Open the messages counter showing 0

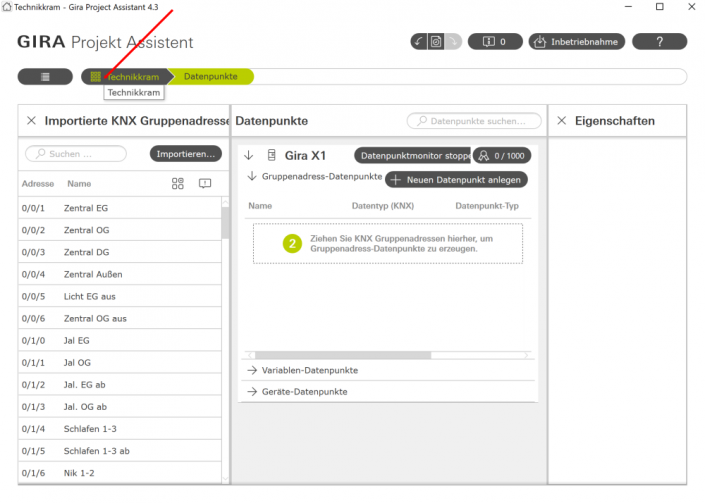click(x=495, y=42)
